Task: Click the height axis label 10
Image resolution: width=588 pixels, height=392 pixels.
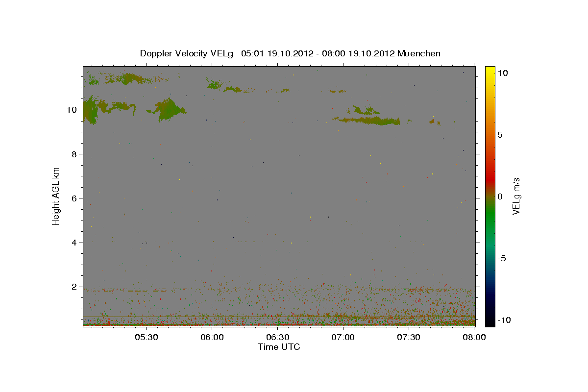Action: tap(73, 110)
